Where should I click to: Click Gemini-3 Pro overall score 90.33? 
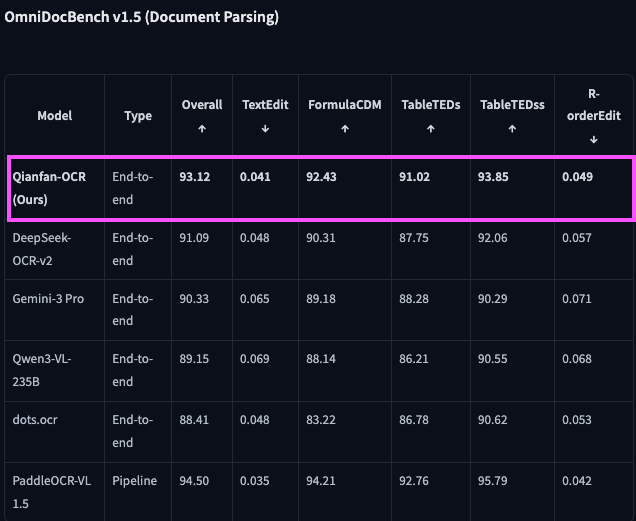pos(194,299)
